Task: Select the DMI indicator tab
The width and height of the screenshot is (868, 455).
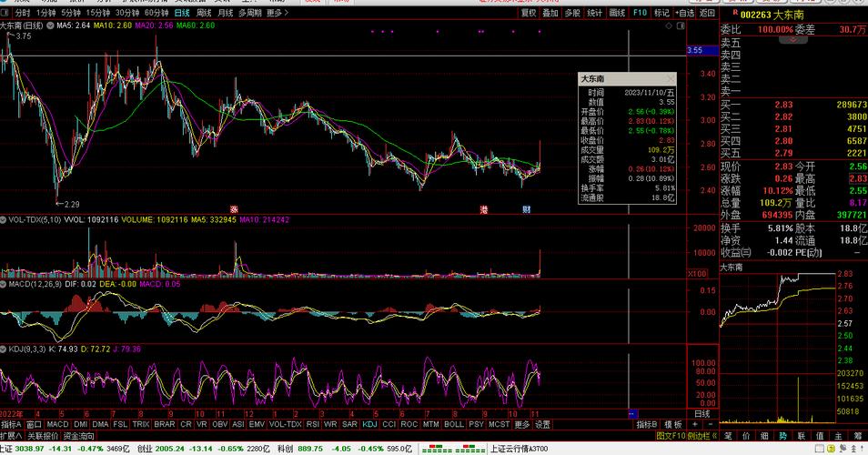Action: click(81, 425)
